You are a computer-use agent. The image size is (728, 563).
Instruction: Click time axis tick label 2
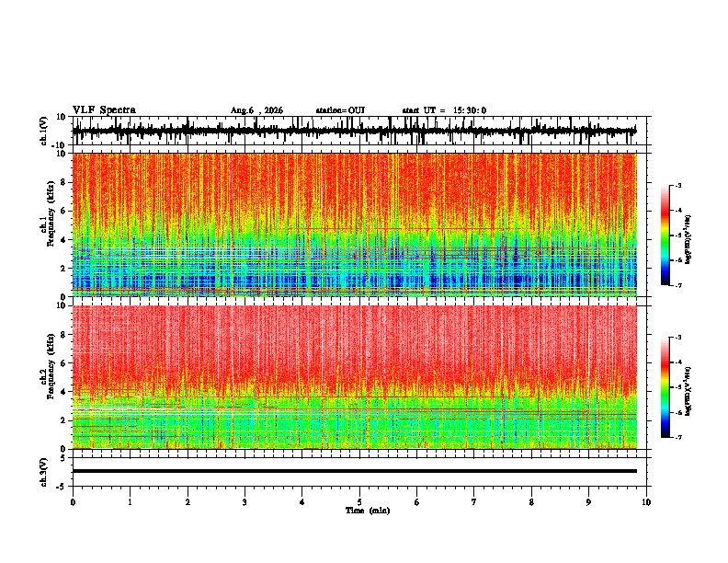click(188, 502)
